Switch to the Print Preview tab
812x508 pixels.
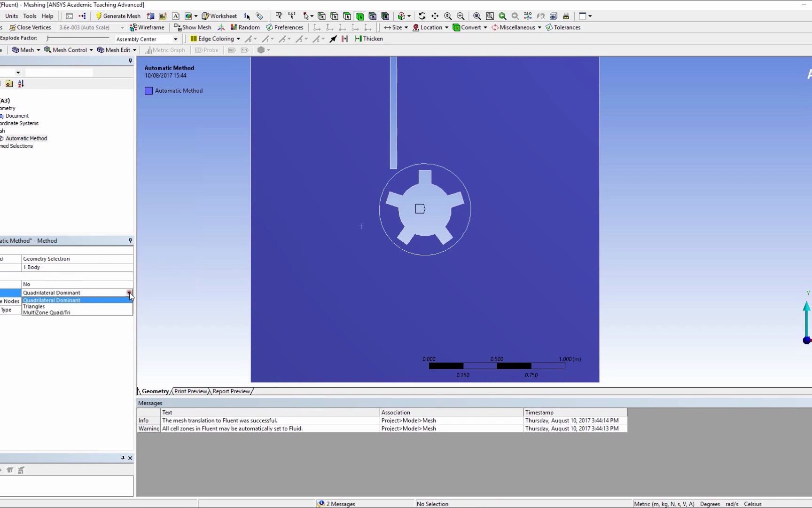coord(190,391)
